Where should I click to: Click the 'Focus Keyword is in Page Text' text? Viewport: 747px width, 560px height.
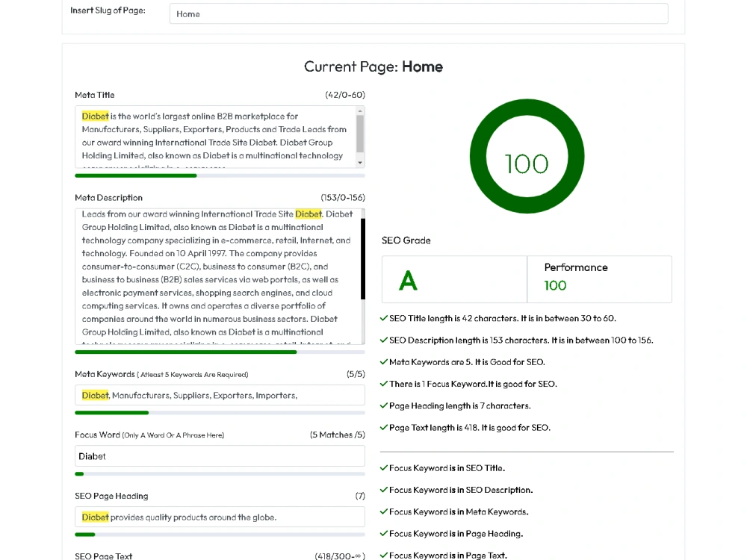447,556
